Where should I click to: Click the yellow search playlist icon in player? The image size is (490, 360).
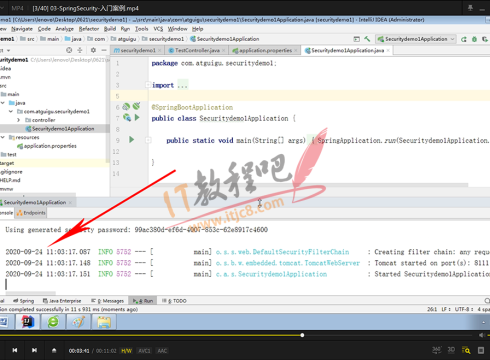point(466,350)
